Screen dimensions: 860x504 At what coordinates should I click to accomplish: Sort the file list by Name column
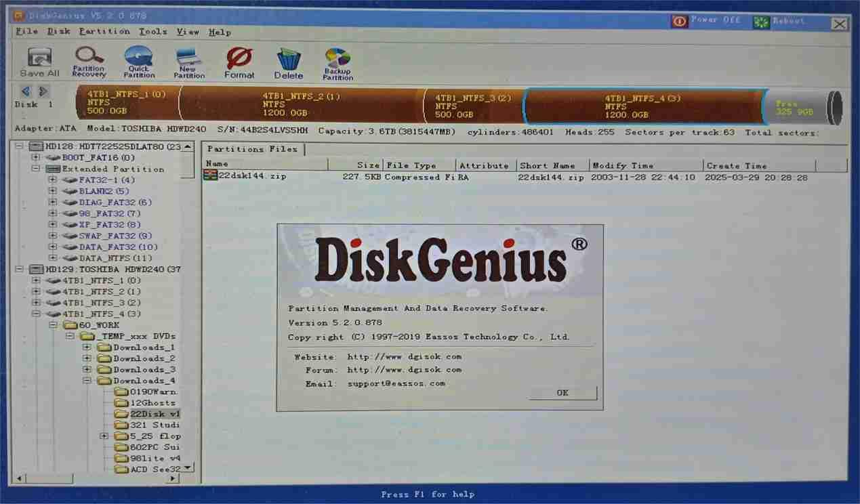coord(265,165)
